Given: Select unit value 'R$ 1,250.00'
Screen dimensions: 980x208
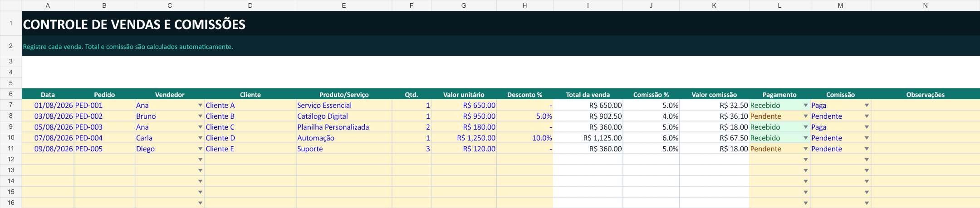Looking at the screenshot, I should tap(464, 138).
